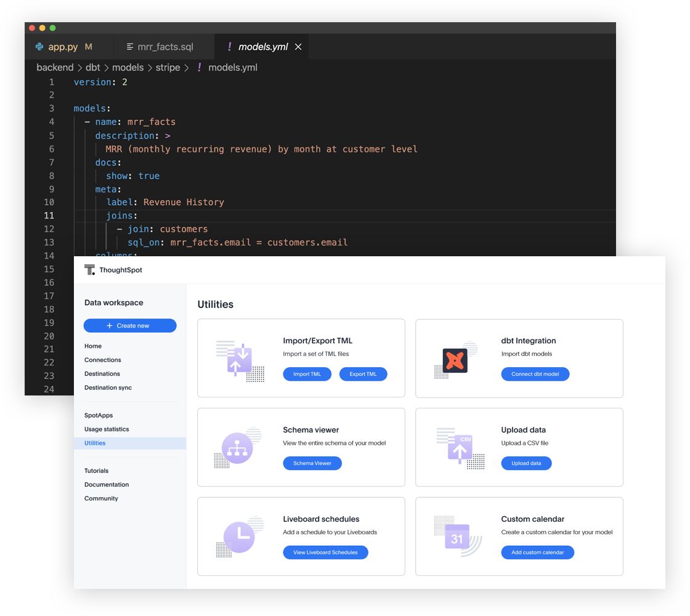Open the Documentation link

coord(107,485)
